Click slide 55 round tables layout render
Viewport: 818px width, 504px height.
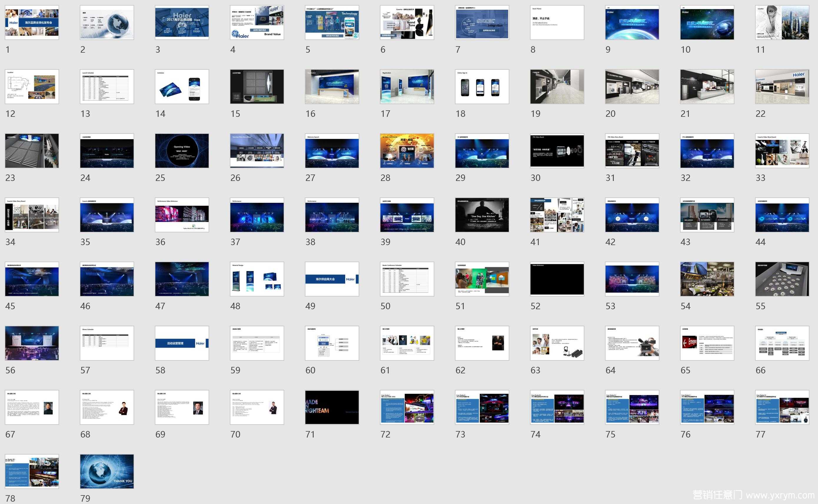(x=782, y=279)
